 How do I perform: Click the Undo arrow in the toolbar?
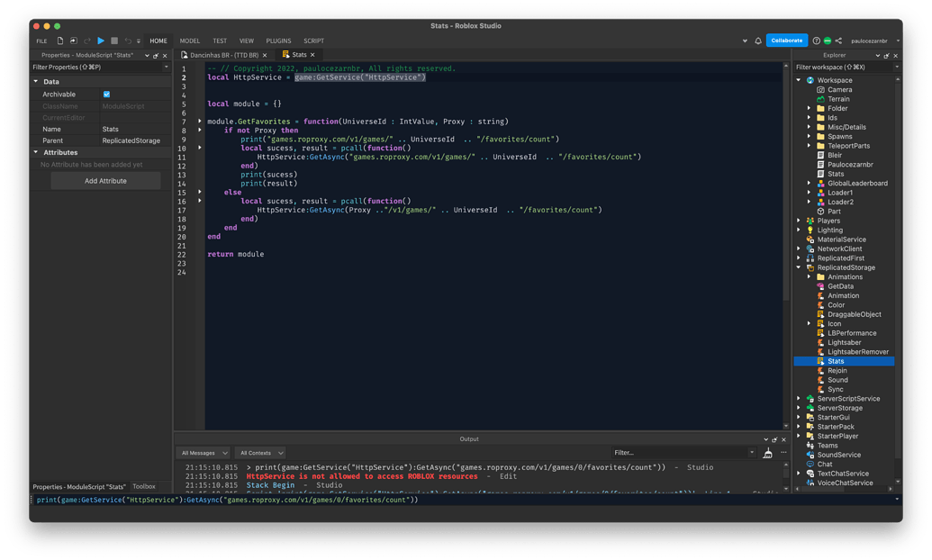pos(128,41)
